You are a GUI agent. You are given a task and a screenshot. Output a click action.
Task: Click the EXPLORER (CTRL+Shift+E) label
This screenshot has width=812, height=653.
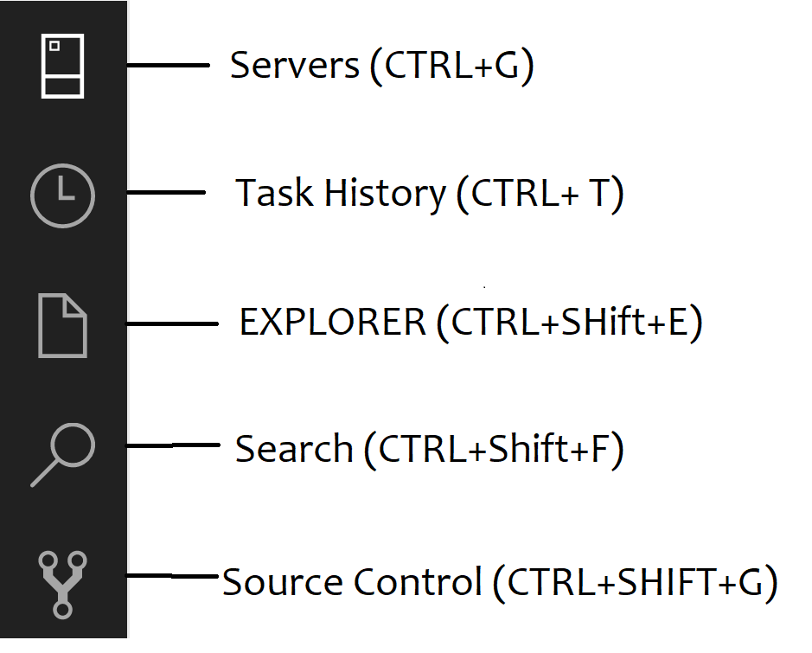(473, 321)
